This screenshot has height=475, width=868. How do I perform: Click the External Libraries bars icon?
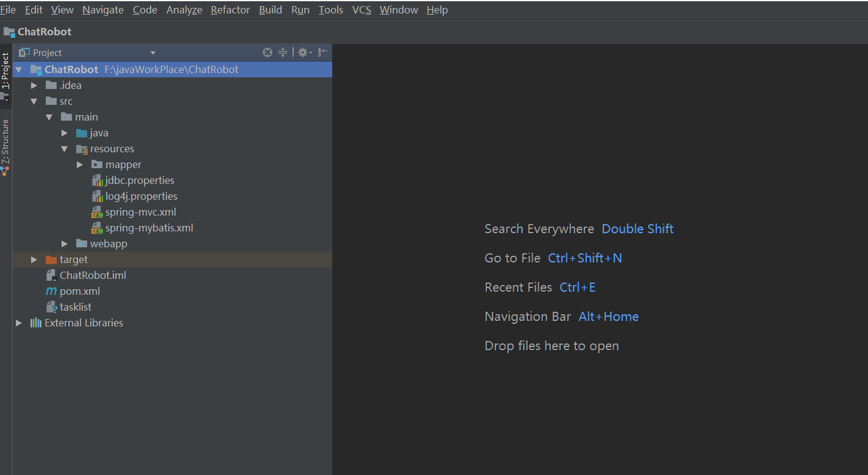36,323
